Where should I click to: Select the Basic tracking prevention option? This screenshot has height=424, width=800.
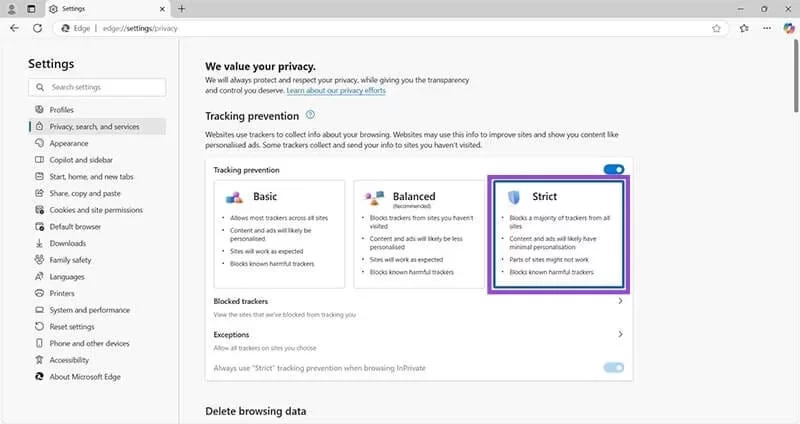coord(279,232)
